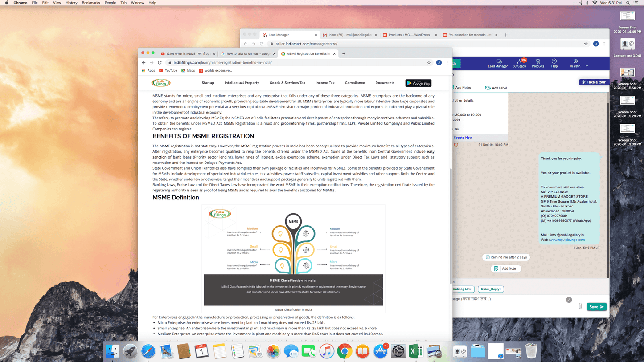Image resolution: width=644 pixels, height=362 pixels.
Task: Click the proprietorship firms link
Action: tap(298, 123)
